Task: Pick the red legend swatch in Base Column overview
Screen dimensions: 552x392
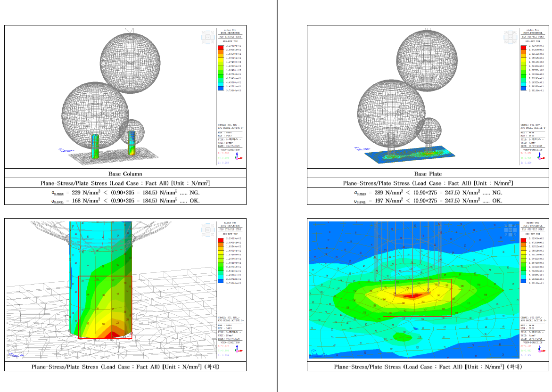Action: (x=221, y=48)
